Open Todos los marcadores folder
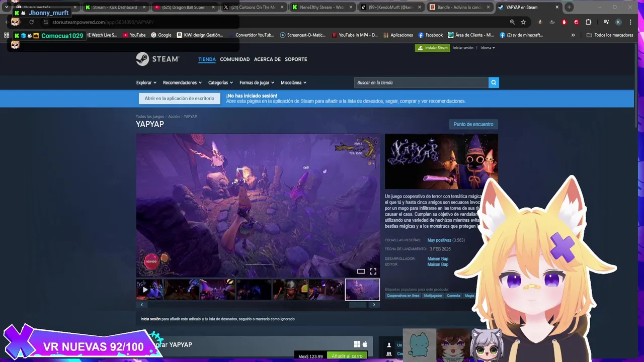 pyautogui.click(x=610, y=35)
